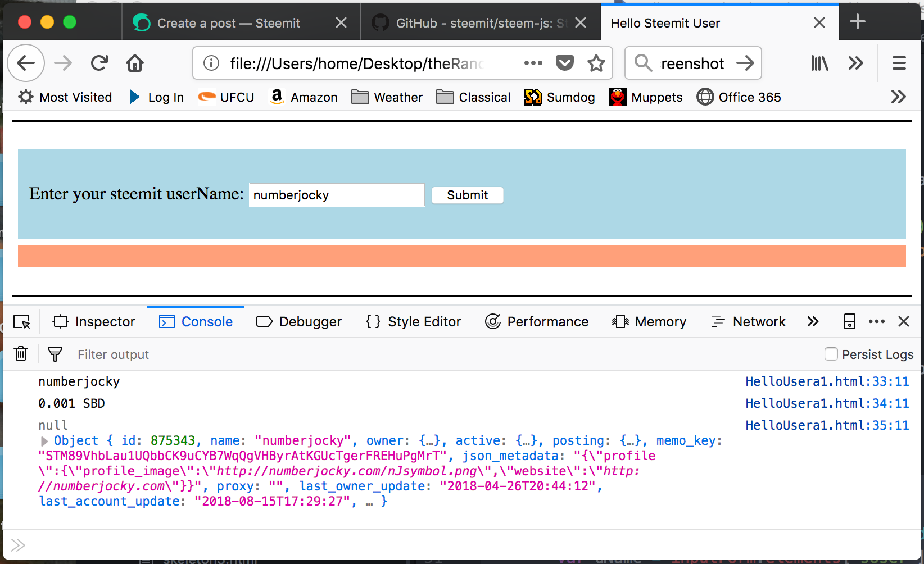Pick an element with the inspector picker
Viewport: 924px width, 564px height.
click(x=22, y=322)
